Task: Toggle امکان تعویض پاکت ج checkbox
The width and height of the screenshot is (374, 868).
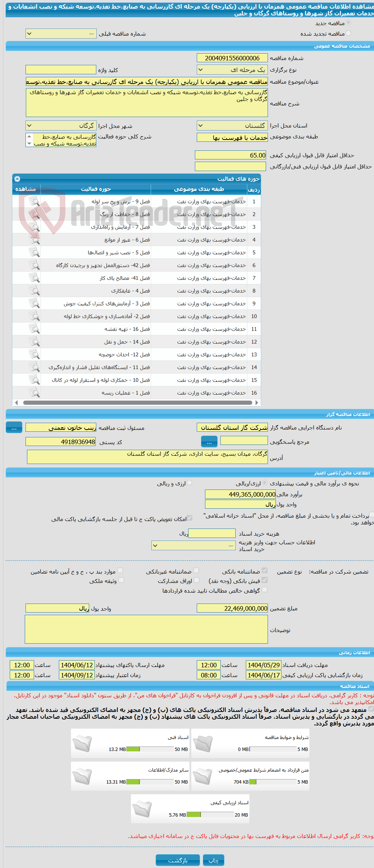Action: click(x=190, y=518)
